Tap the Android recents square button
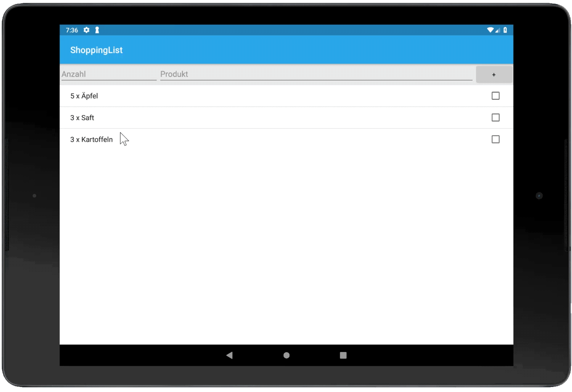The width and height of the screenshot is (572, 392). (x=343, y=355)
